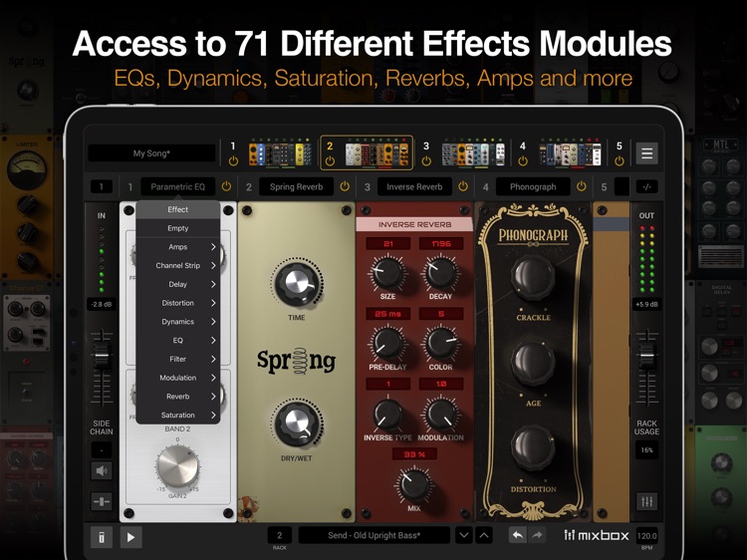Toggle the speaker monitor icon under Side Chain
Screen dimensions: 747x560
(102, 471)
